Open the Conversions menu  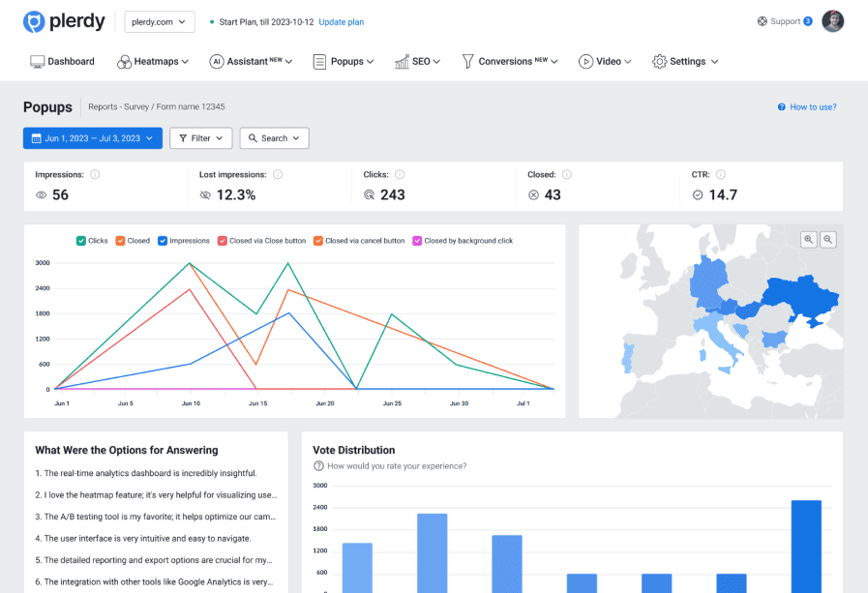point(510,62)
